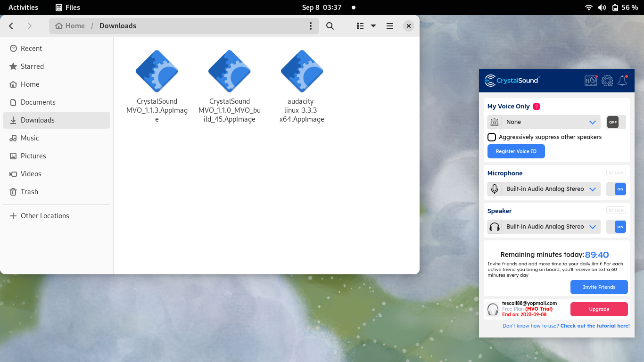644x362 pixels.
Task: Switch to list view in Files
Action: 360,26
